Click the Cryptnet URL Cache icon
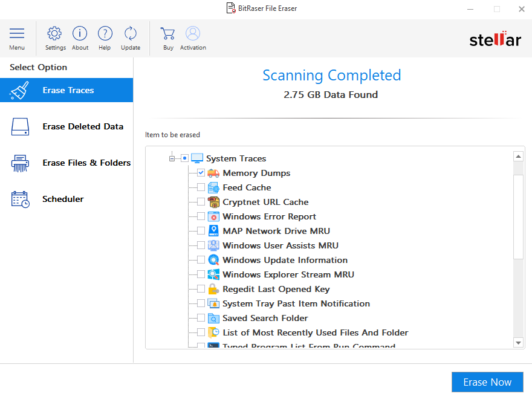Screen dimensions: 532x402 [213, 202]
